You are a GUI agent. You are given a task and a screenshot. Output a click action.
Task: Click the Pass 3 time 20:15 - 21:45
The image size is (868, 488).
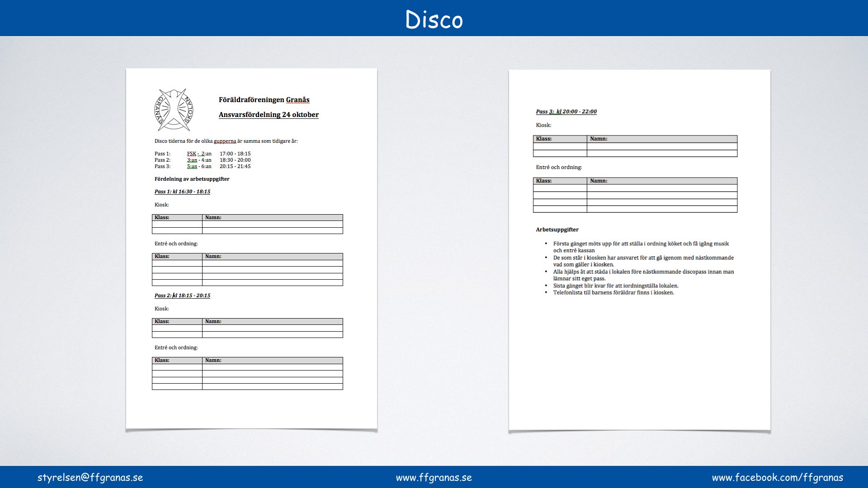click(235, 166)
